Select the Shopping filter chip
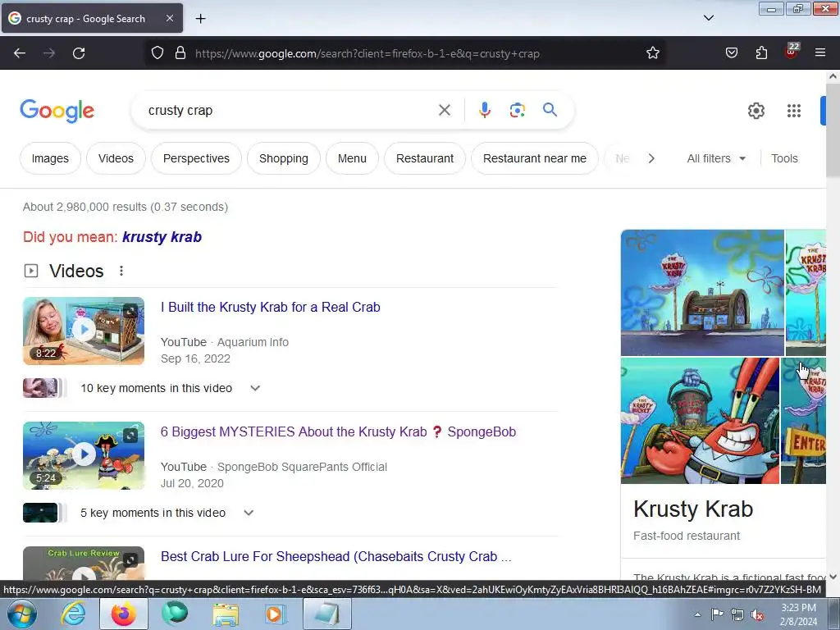The width and height of the screenshot is (840, 630). pyautogui.click(x=283, y=158)
